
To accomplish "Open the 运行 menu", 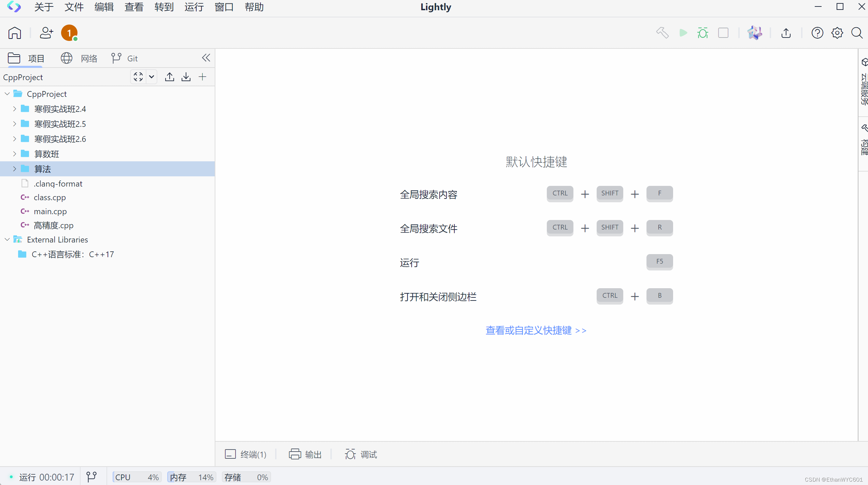I will point(194,7).
